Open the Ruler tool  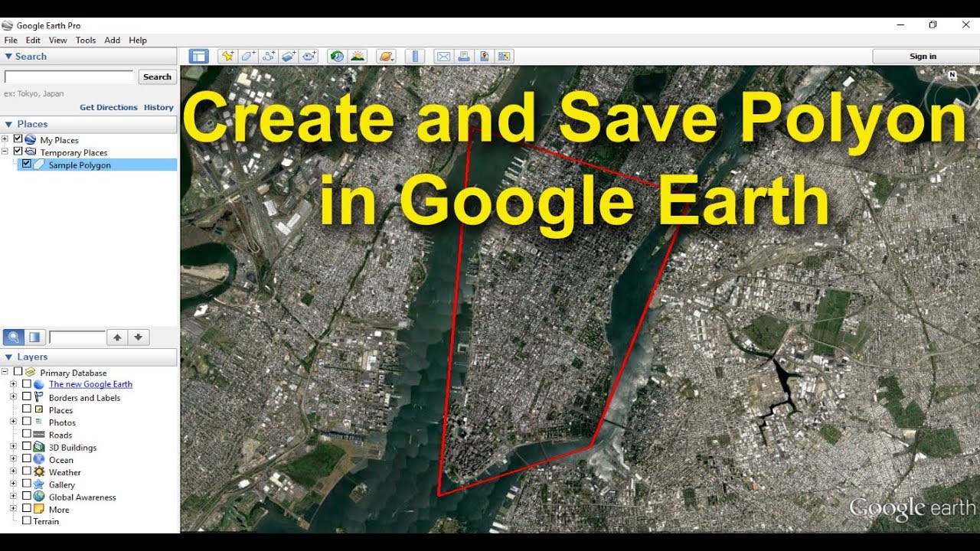click(x=414, y=56)
